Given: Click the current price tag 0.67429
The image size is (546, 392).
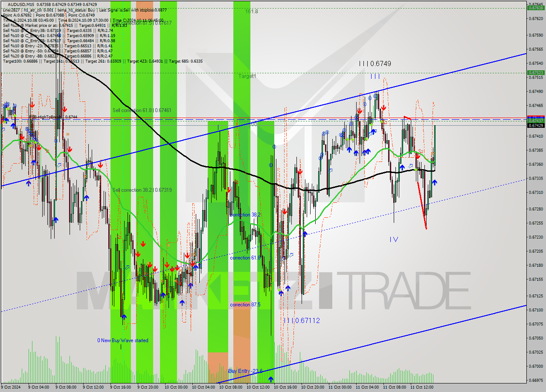Looking at the screenshot, I should point(536,125).
